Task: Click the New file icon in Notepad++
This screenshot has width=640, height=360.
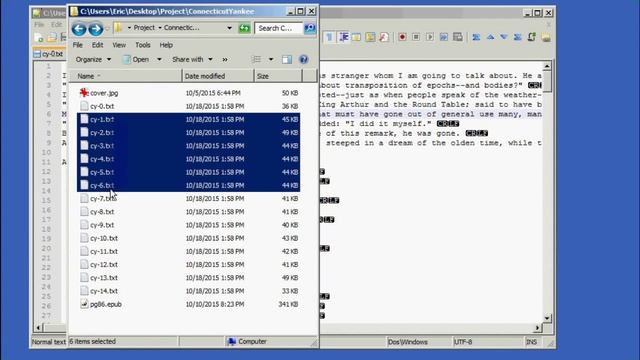Action: tap(39, 38)
